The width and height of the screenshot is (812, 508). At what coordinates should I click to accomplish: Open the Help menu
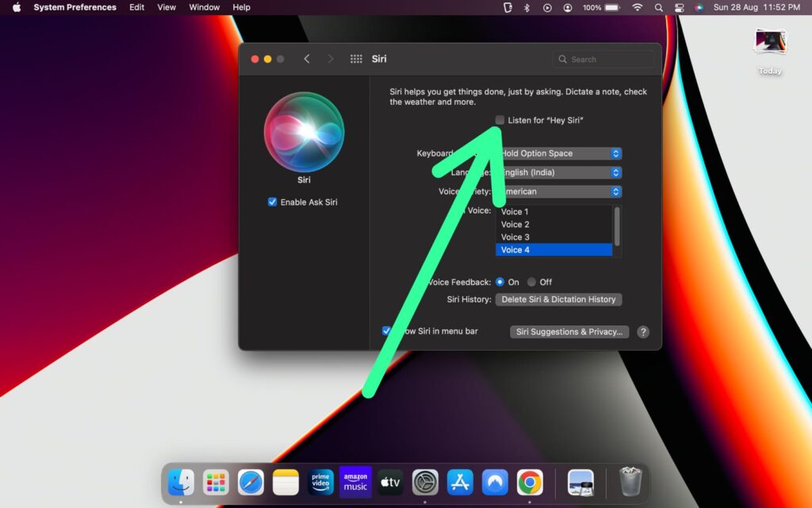[241, 7]
